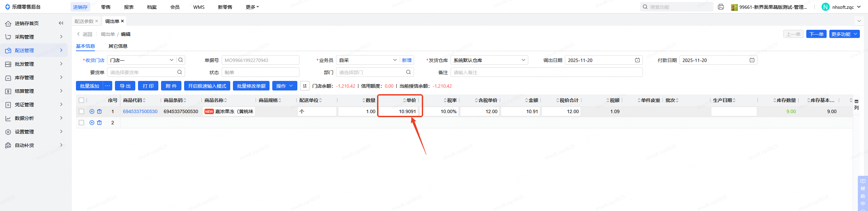Sort by 数量 column

pyautogui.click(x=364, y=100)
